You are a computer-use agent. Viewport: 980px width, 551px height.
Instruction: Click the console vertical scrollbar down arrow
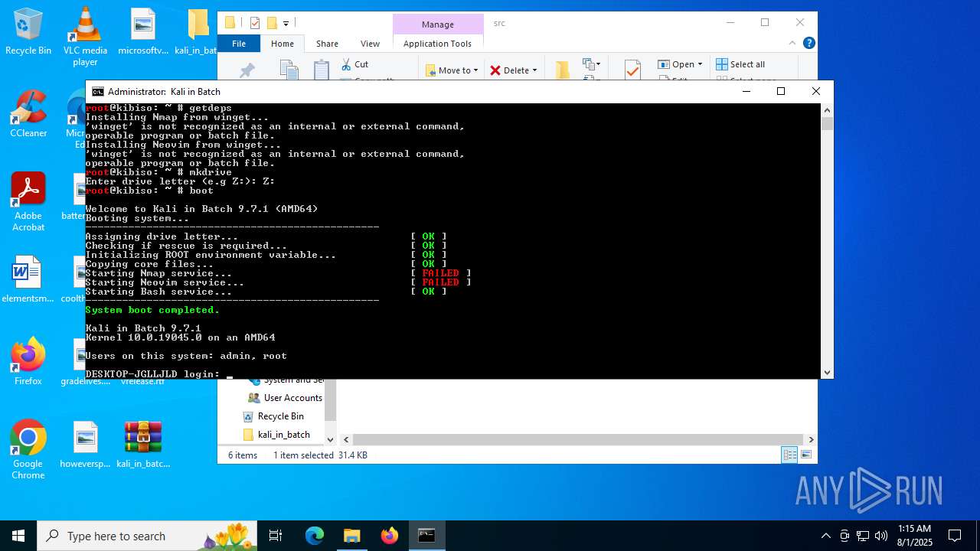click(827, 373)
